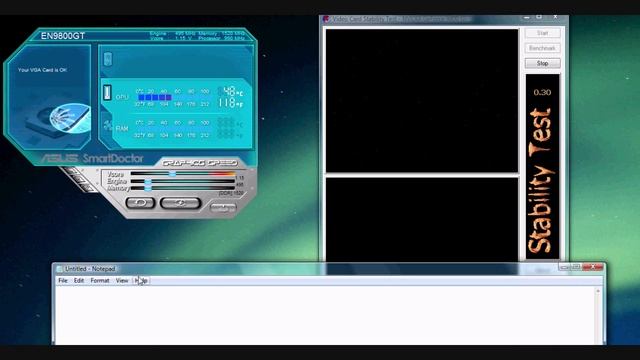Adjust the Memory clock slider handle
The width and height of the screenshot is (640, 360).
click(148, 187)
